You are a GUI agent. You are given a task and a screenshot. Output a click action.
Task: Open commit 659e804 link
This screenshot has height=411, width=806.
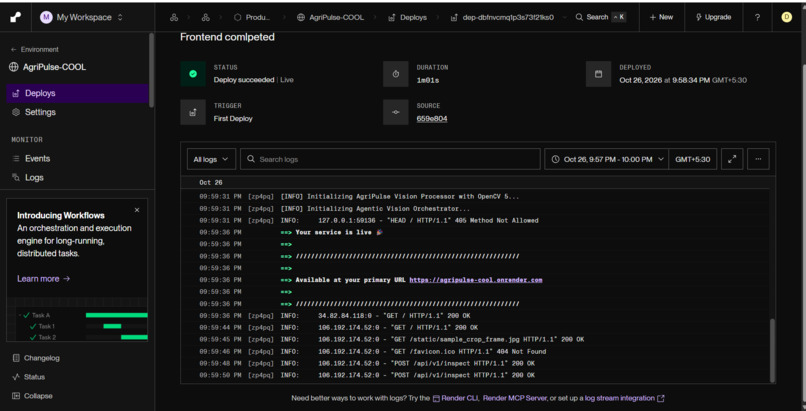click(x=432, y=119)
